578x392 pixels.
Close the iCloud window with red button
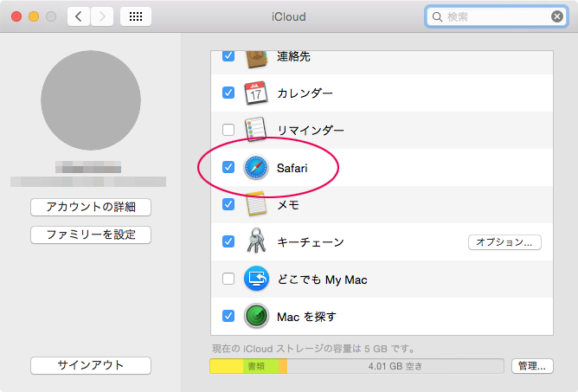pos(16,16)
